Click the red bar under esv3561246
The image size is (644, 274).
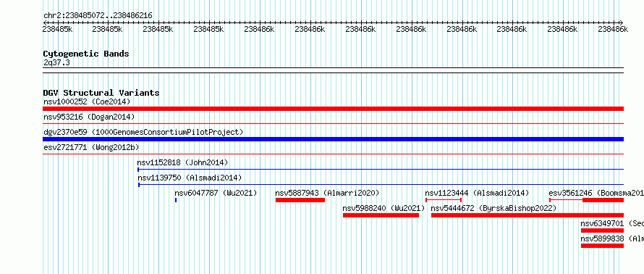[x=603, y=200]
